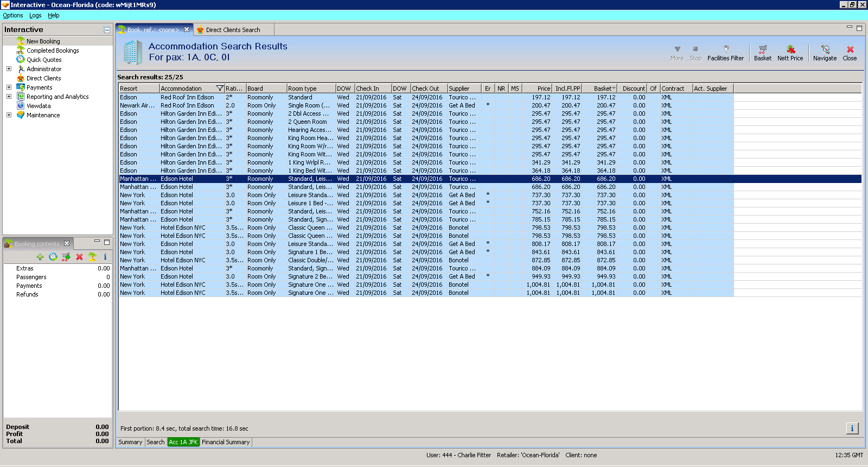Click the info button at the results panel bottom right

coord(852,428)
